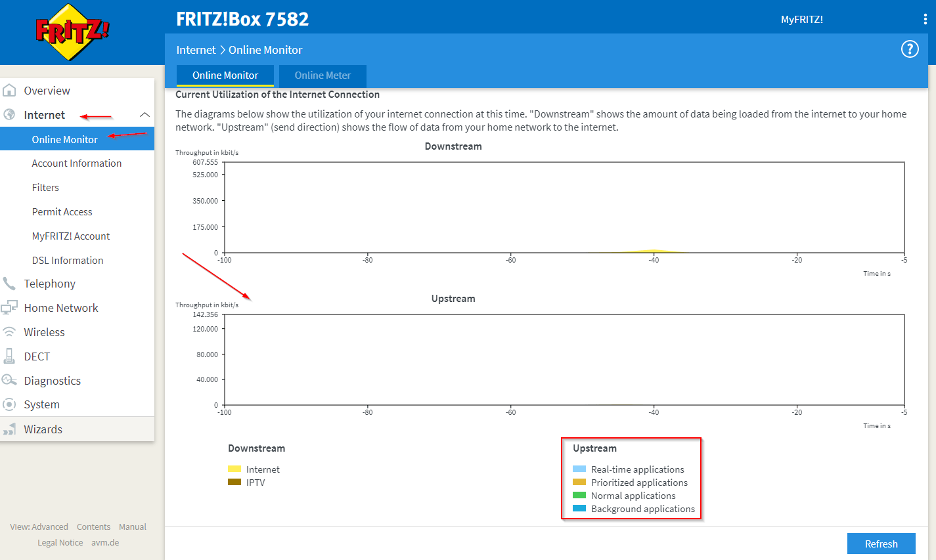Screen dimensions: 936x560
Task: Open the avm.de link
Action: tap(105, 542)
